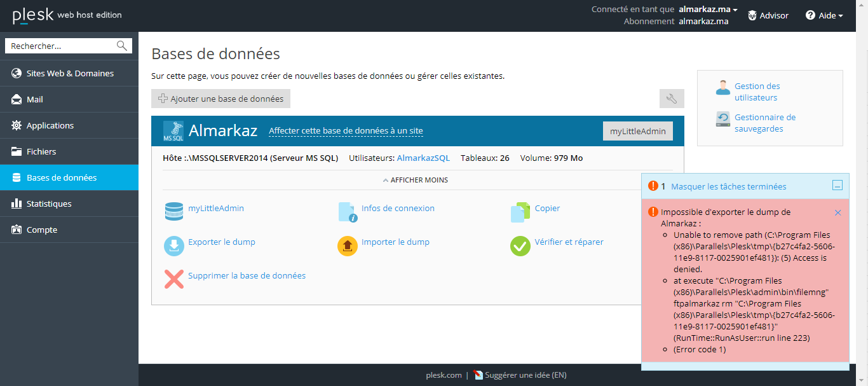This screenshot has height=386, width=868.
Task: Open the almarkaz.ma user dropdown
Action: (x=708, y=10)
